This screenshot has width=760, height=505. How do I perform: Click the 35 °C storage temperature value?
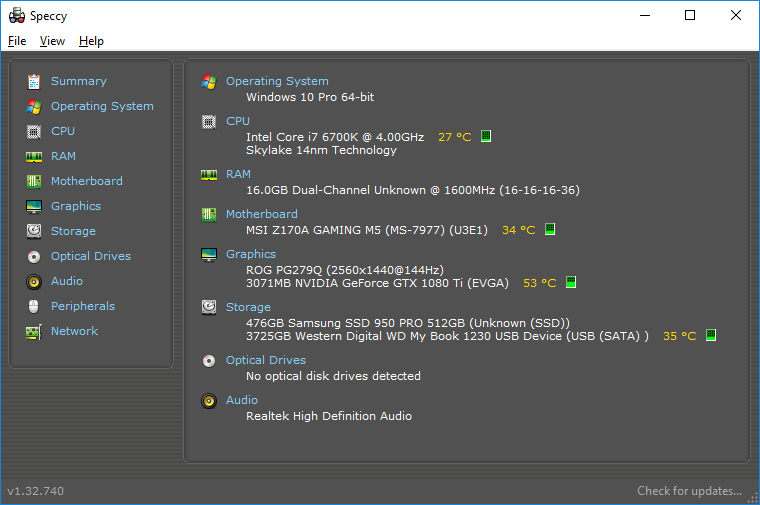tap(680, 336)
